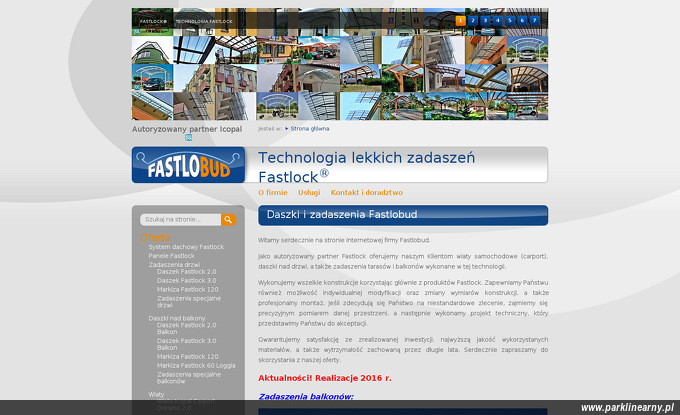
Task: Focus the Szukaj na stronie search field
Action: 180,219
